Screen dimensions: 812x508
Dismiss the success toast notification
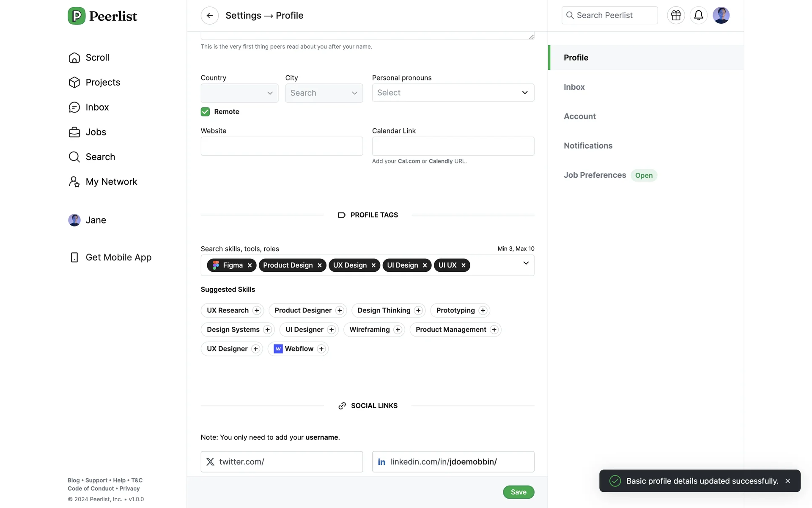point(787,481)
